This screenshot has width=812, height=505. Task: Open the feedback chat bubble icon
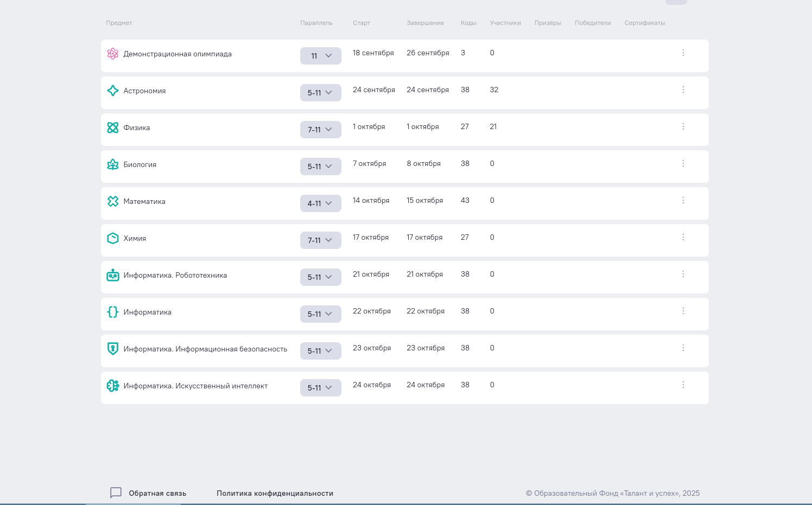(116, 493)
